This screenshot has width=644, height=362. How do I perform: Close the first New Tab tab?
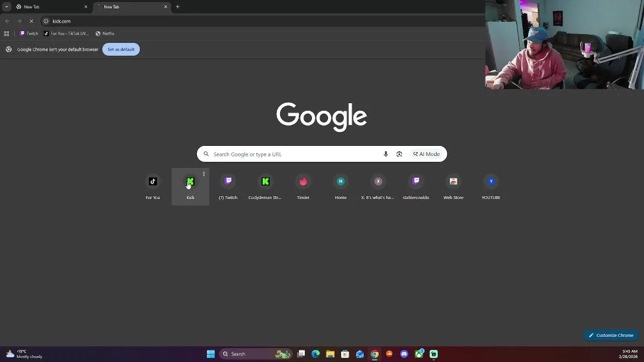[86, 7]
